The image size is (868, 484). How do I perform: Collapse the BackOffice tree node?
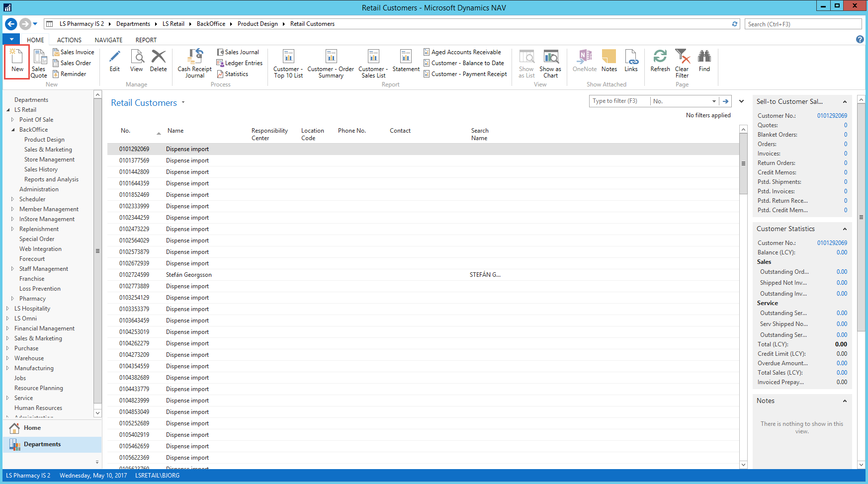[13, 130]
